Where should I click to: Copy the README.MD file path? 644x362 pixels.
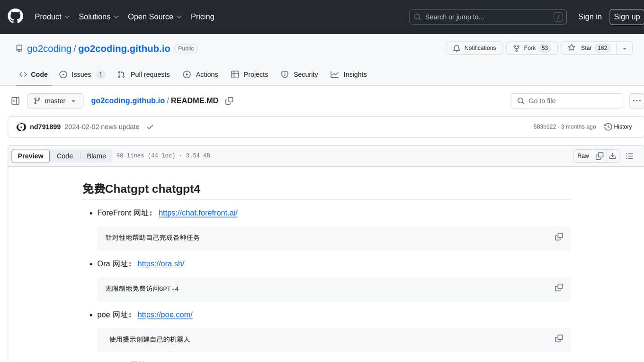[230, 101]
